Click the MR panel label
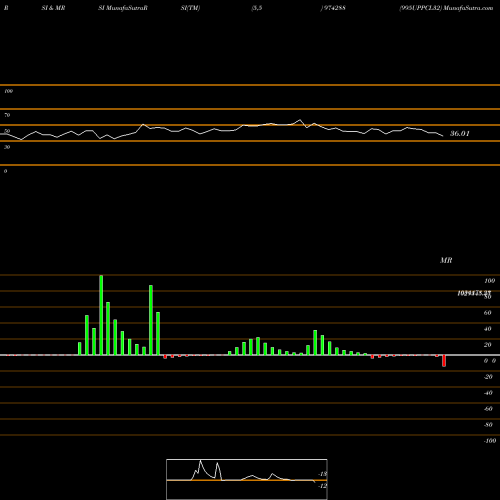 tap(446, 260)
